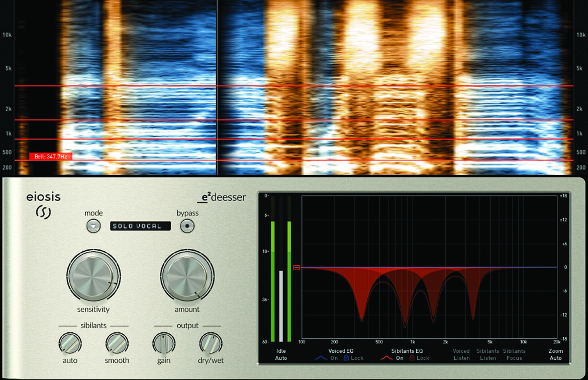This screenshot has width=588, height=380.
Task: Click the sibilants section heading
Action: point(93,325)
